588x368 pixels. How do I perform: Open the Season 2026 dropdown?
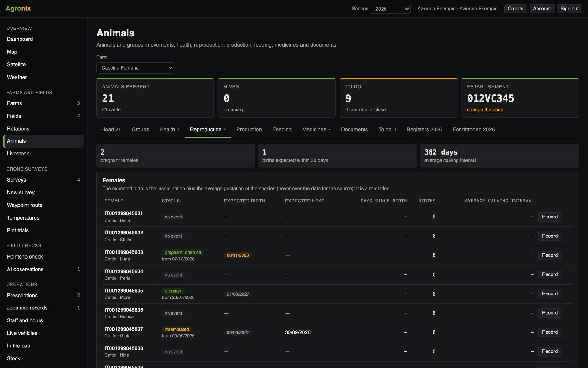[x=390, y=9]
